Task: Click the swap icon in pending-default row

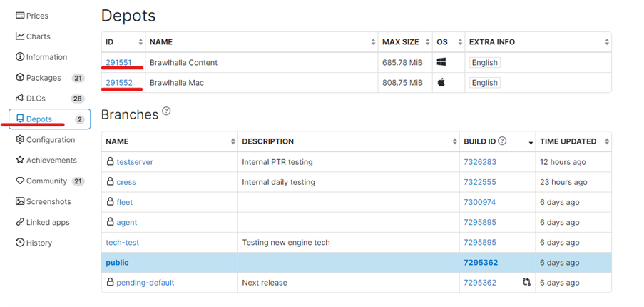Action: point(526,283)
